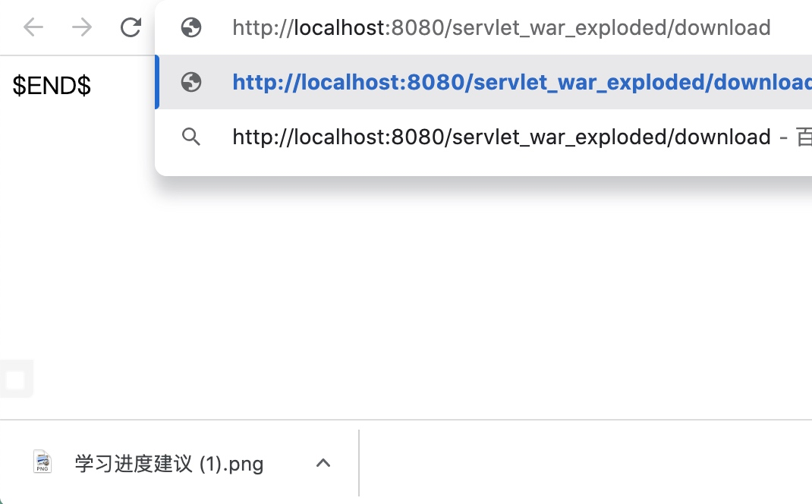Click the faint white square icon at the page's left edge
This screenshot has width=812, height=504.
[x=16, y=379]
